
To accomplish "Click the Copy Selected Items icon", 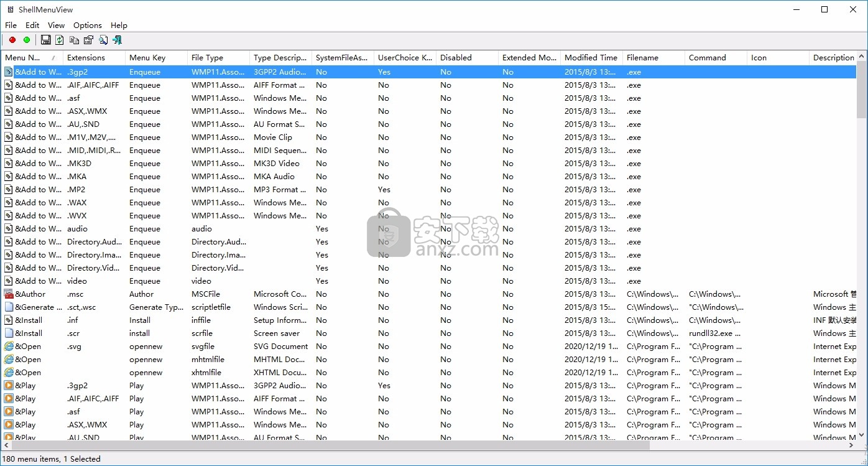I will coord(74,40).
